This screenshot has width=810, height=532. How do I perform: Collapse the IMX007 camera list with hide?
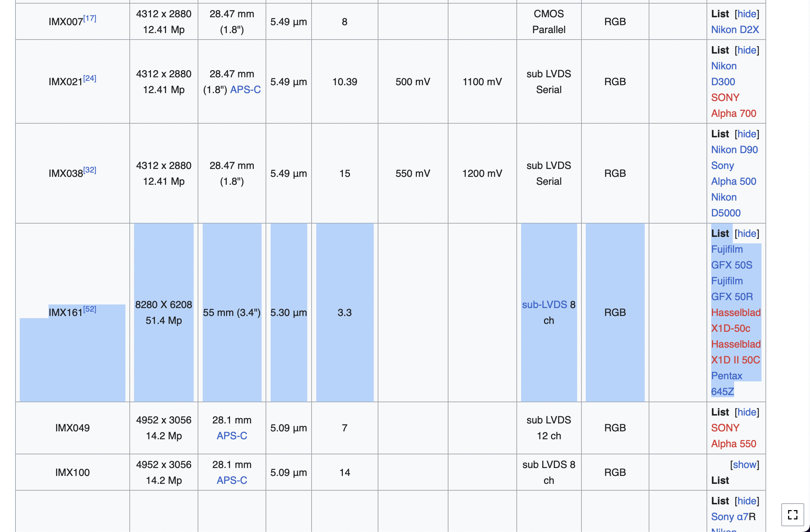click(747, 14)
